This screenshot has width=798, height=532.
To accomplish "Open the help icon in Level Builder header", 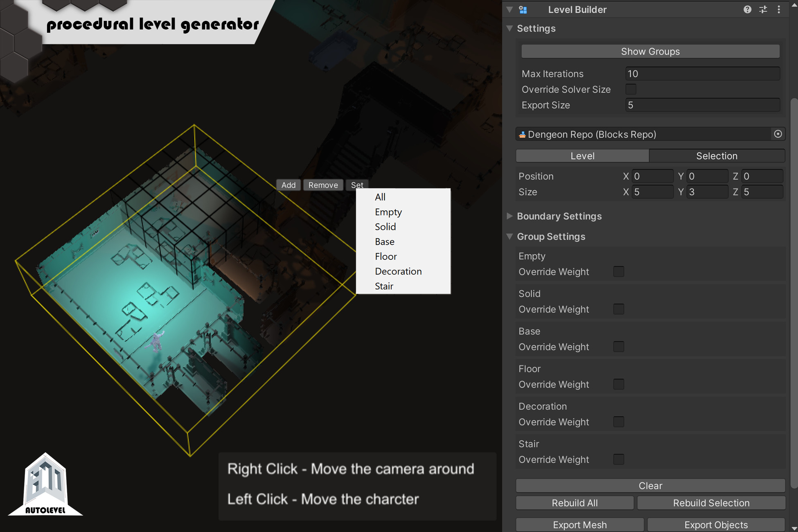I will coord(747,9).
